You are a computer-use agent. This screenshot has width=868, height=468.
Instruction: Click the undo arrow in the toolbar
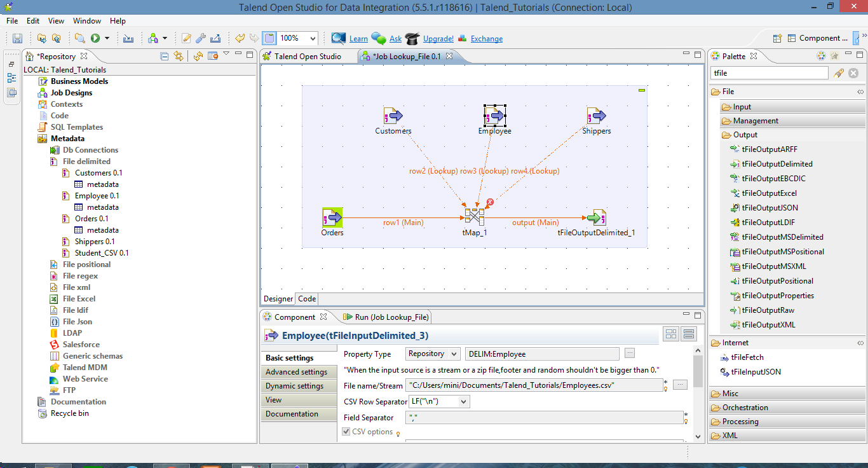(240, 38)
